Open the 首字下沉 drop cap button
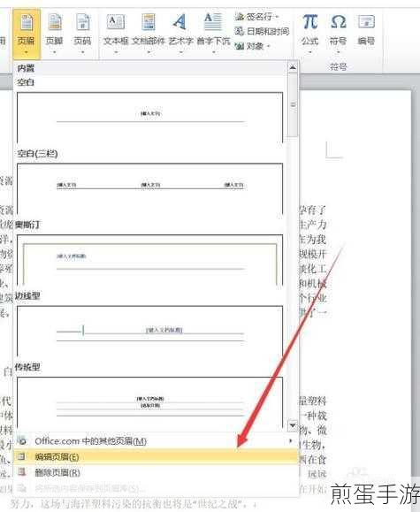This screenshot has height=512, width=420. pyautogui.click(x=213, y=34)
